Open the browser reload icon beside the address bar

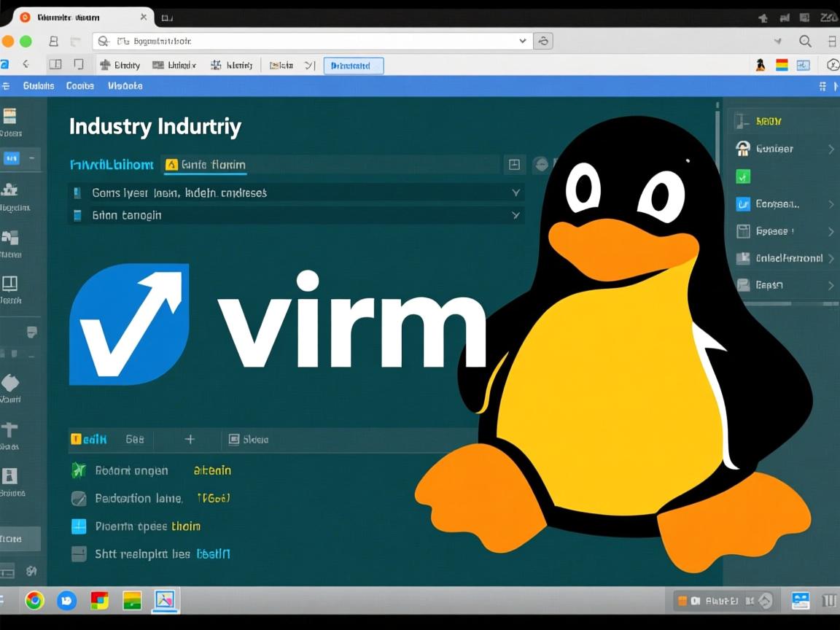tap(543, 41)
